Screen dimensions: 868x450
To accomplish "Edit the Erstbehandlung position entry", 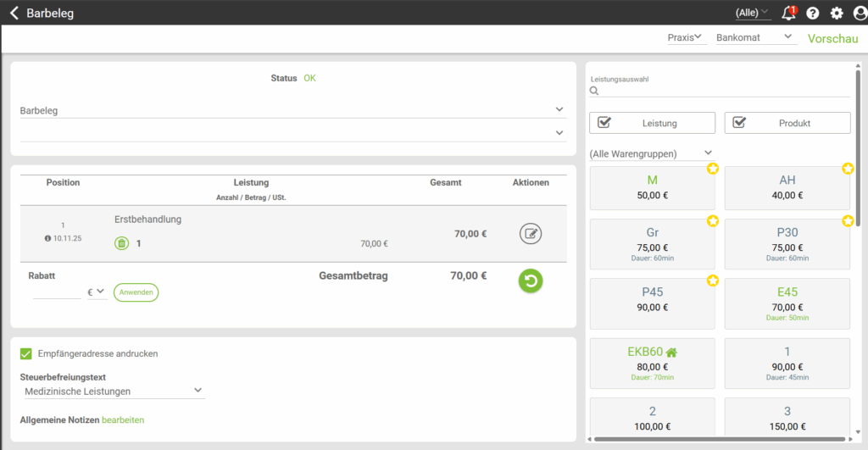I will [x=531, y=234].
